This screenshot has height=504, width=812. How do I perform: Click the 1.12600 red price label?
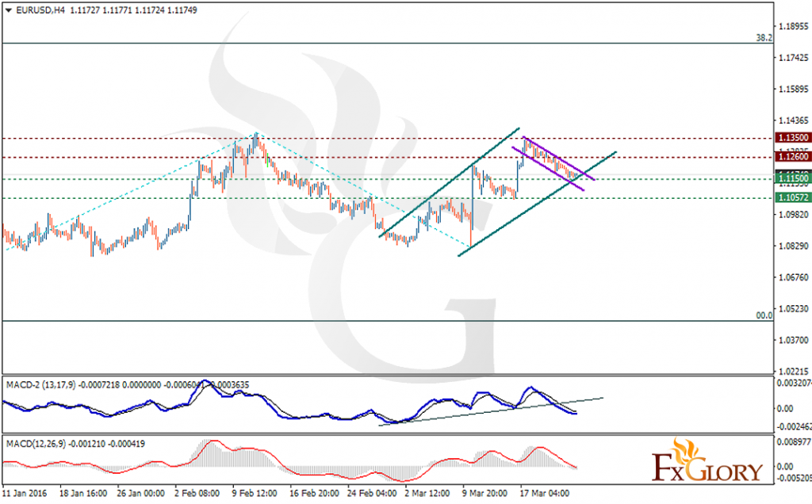pos(793,157)
